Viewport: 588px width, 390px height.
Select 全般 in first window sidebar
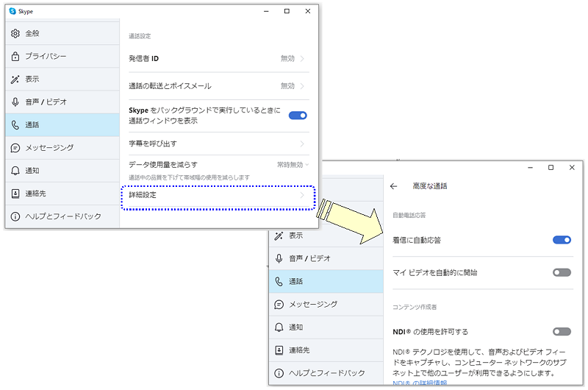click(62, 33)
